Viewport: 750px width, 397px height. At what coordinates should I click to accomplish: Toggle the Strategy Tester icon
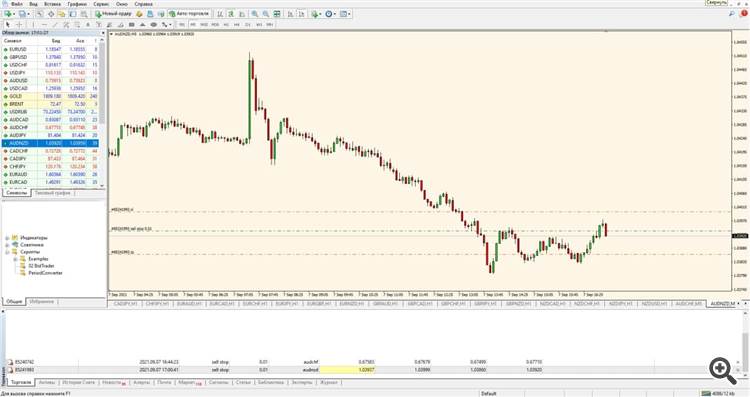point(84,14)
